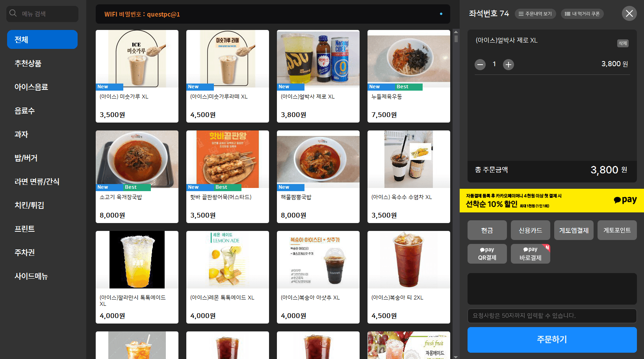The width and height of the screenshot is (644, 359).
Task: Select (아이스)레몬 톡톡에이드 XL card
Action: (x=228, y=277)
